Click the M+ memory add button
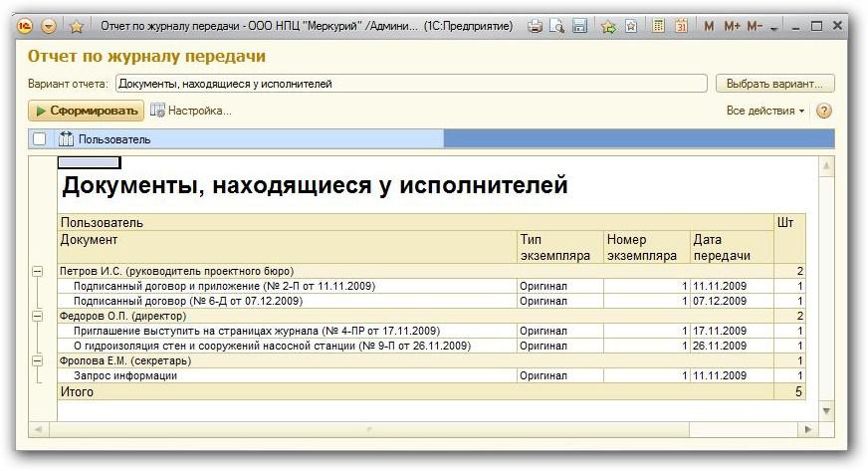 point(732,26)
